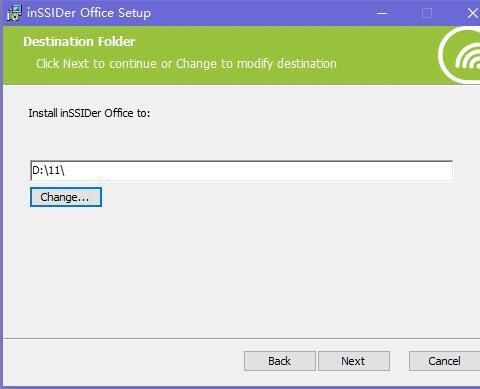Place cursor right after the D:\11\ text
This screenshot has height=389, width=480.
tap(65, 171)
